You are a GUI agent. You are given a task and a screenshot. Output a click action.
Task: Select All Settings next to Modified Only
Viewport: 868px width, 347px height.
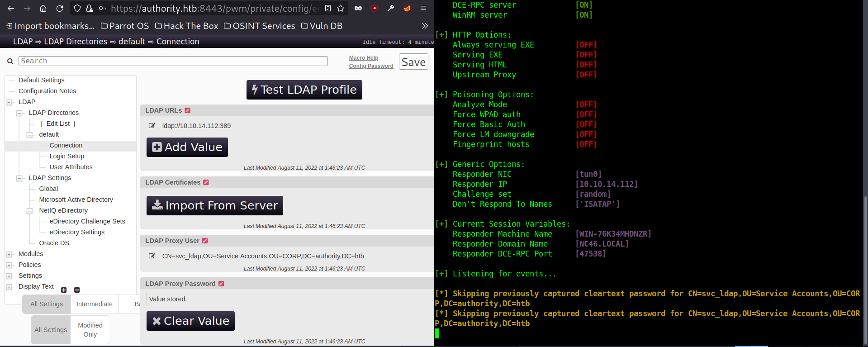51,330
